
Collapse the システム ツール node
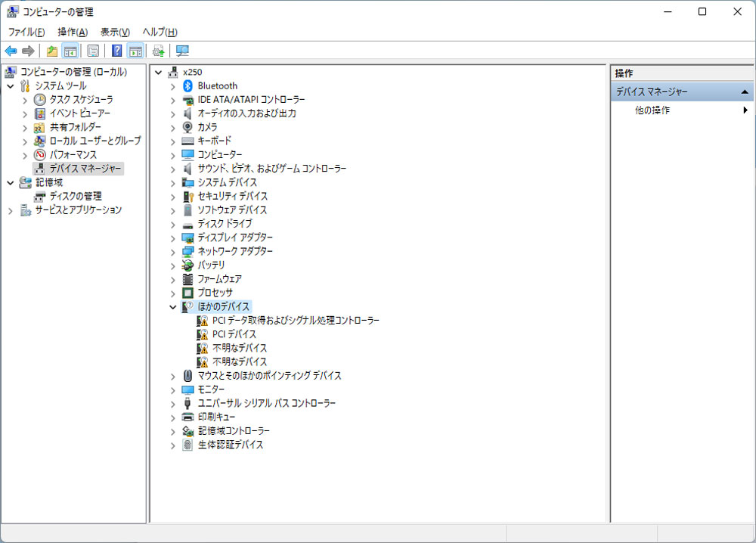pyautogui.click(x=10, y=86)
